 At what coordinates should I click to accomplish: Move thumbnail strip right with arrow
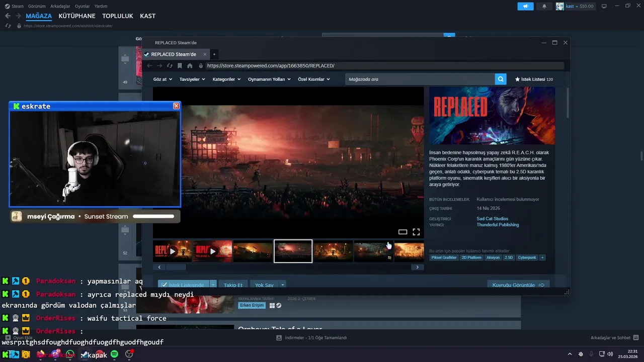point(417,267)
